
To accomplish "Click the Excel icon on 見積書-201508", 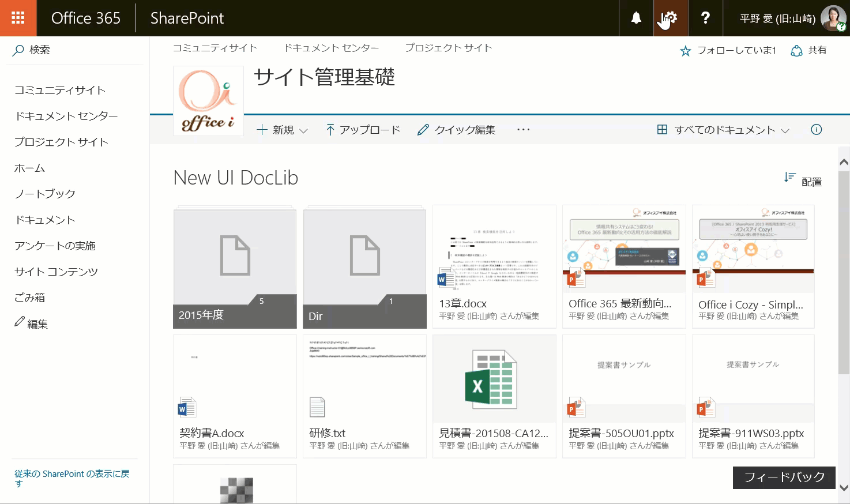I will point(491,379).
